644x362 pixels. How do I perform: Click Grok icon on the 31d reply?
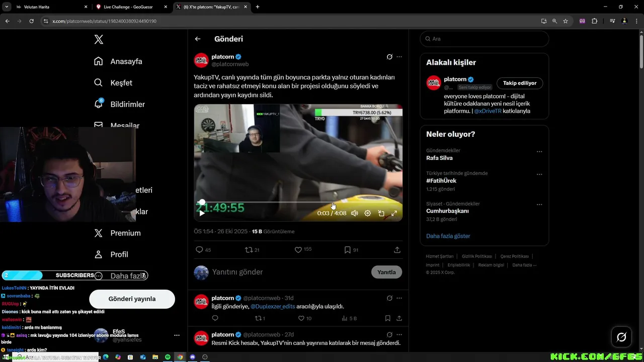tap(389, 298)
